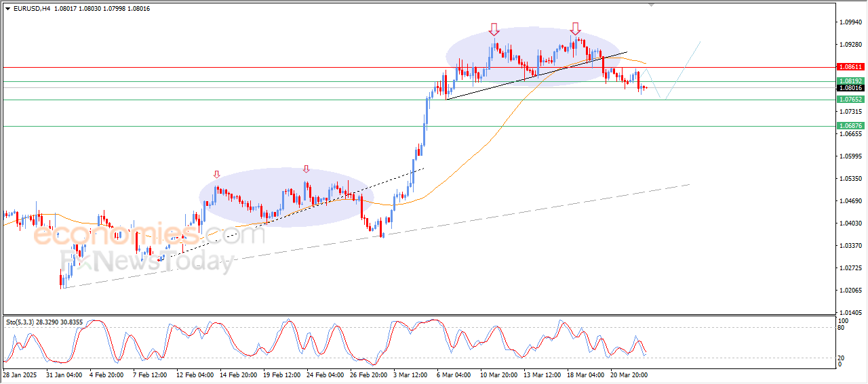Click 1.06655 on the price axis
Viewport: 868px width, 384px height.
[850, 133]
